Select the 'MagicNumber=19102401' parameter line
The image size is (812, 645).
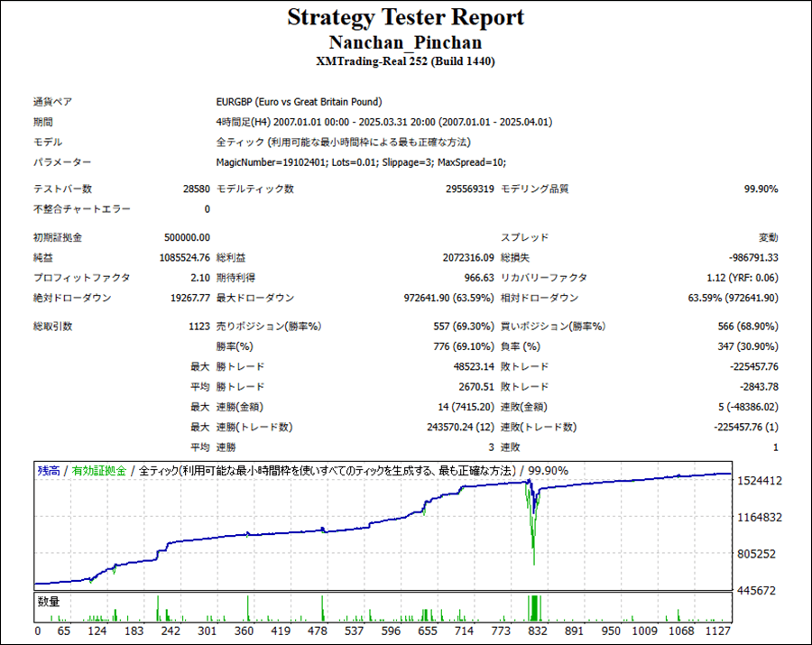click(361, 162)
